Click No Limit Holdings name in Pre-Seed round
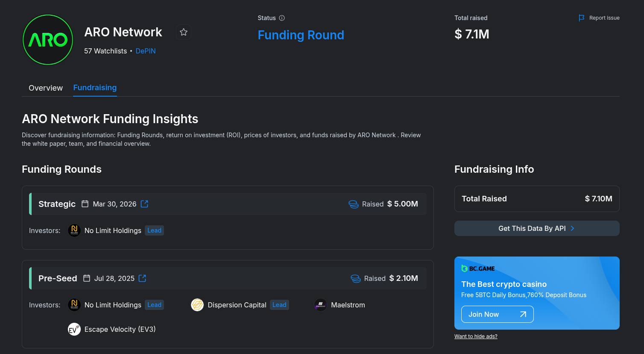Viewport: 644px width, 354px height. (113, 305)
